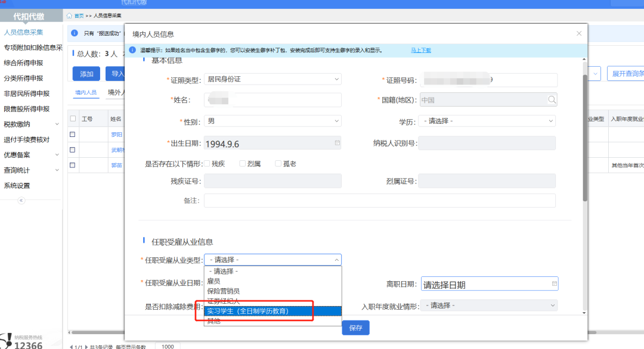This screenshot has height=349, width=644.
Task: Expand the 入职年度就业情形 dropdown
Action: 489,306
